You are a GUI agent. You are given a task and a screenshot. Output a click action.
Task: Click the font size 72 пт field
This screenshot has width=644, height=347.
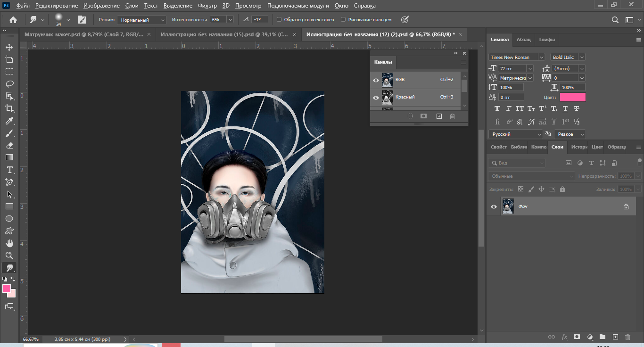512,68
